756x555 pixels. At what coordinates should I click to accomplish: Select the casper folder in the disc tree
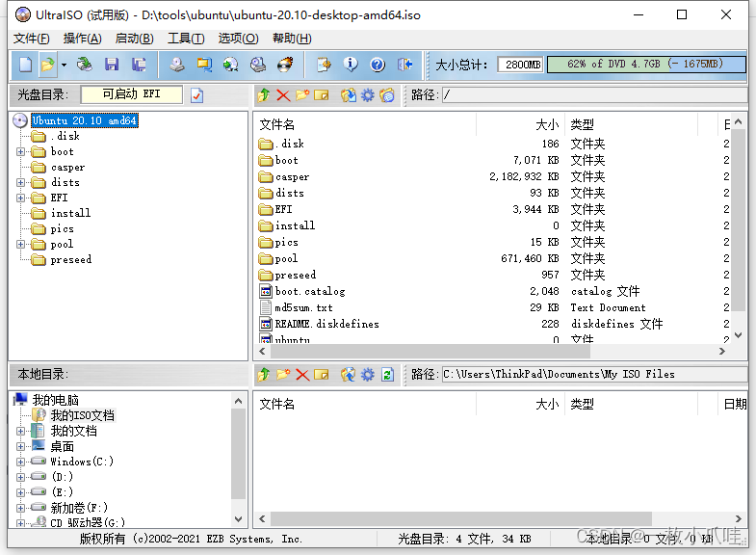coord(67,168)
